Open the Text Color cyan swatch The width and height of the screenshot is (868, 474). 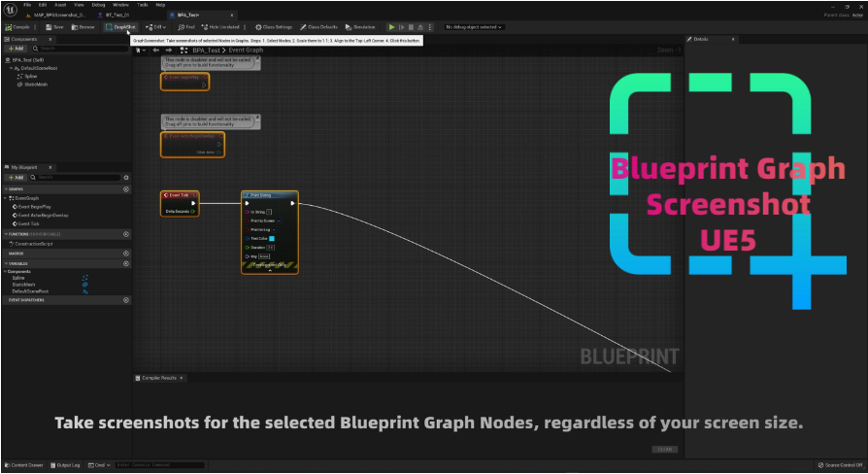point(272,239)
